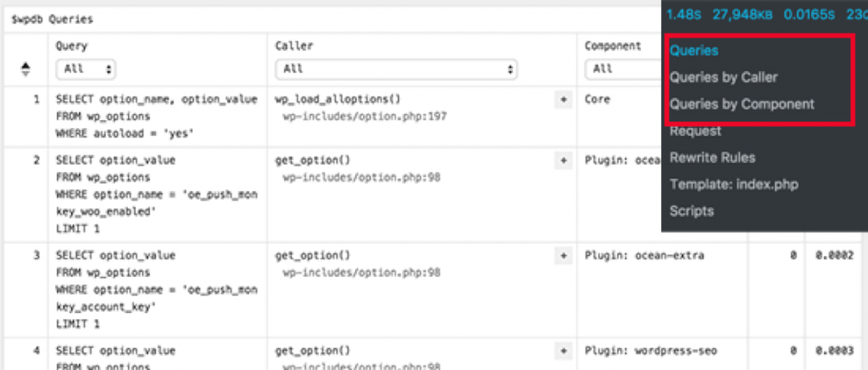This screenshot has height=370, width=868.
Task: Click wp-includes/option.php:197 file path
Action: click(364, 117)
